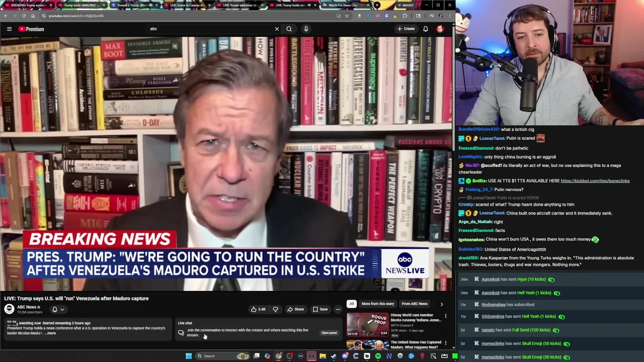
Task: Select the 'All' filter chip
Action: coord(352,304)
